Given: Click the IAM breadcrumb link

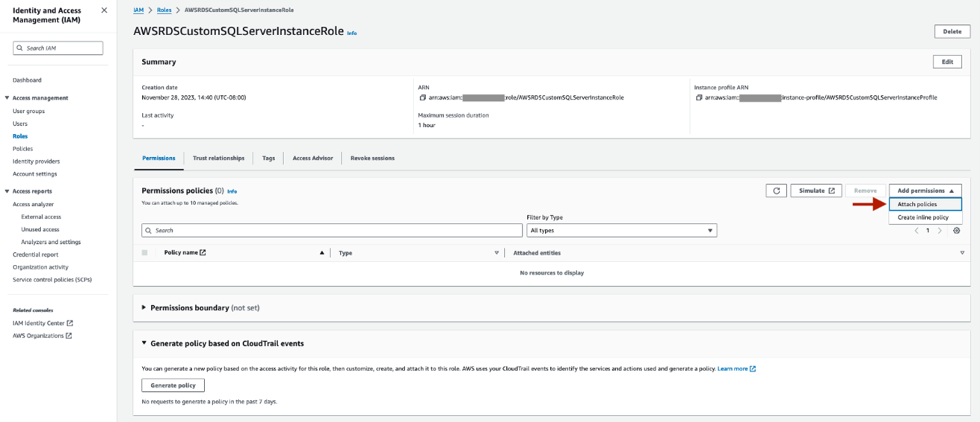Looking at the screenshot, I should (x=138, y=10).
